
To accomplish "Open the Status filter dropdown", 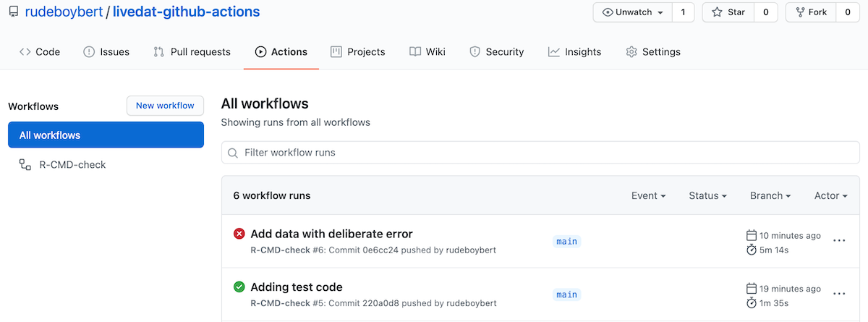I will pyautogui.click(x=707, y=195).
